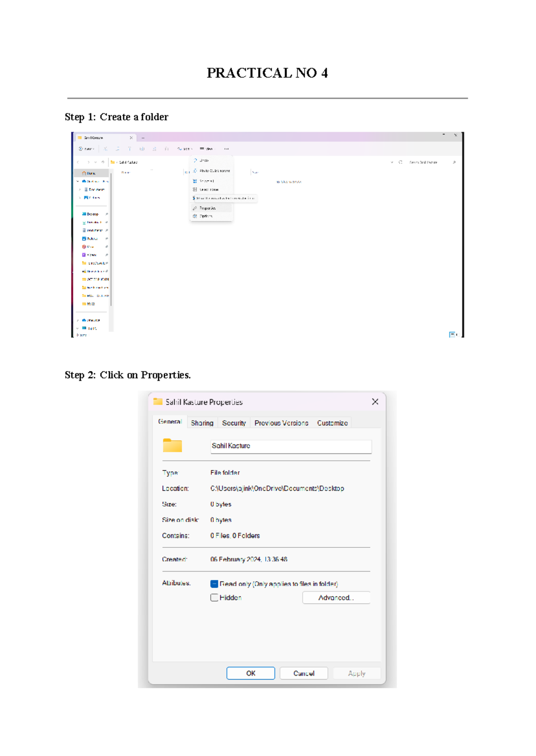Click the Music quick access icon
This screenshot has width=536, height=756.
pos(84,247)
